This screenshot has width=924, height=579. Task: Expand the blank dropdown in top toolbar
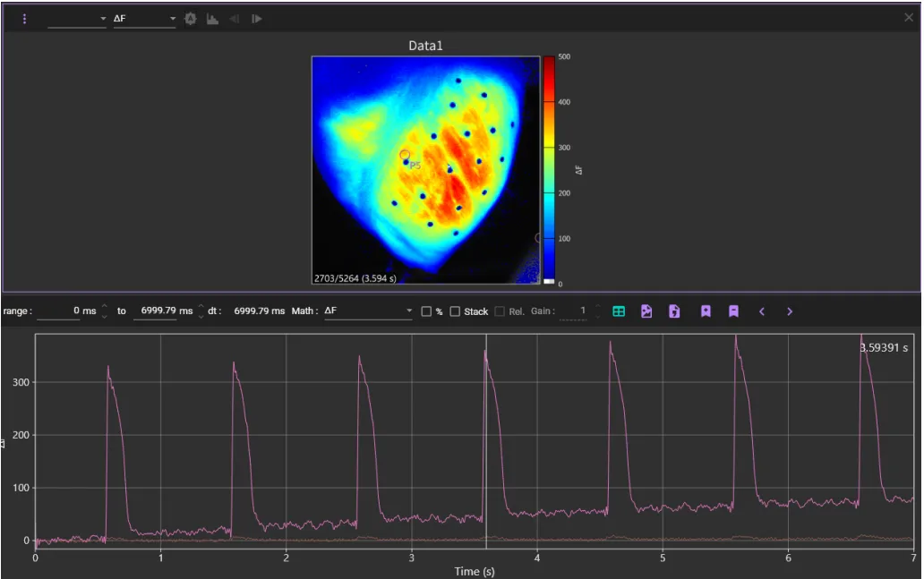click(x=77, y=19)
